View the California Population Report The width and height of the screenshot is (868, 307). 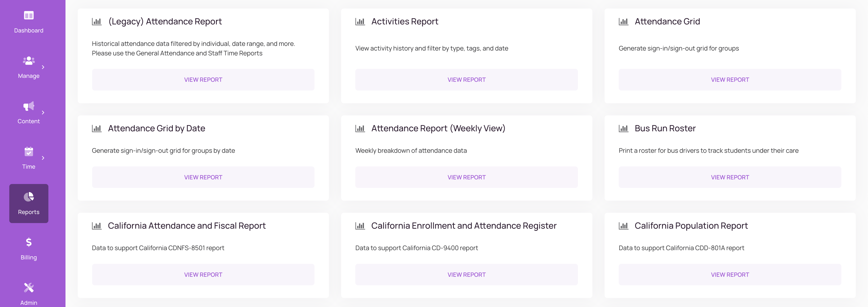pos(730,274)
